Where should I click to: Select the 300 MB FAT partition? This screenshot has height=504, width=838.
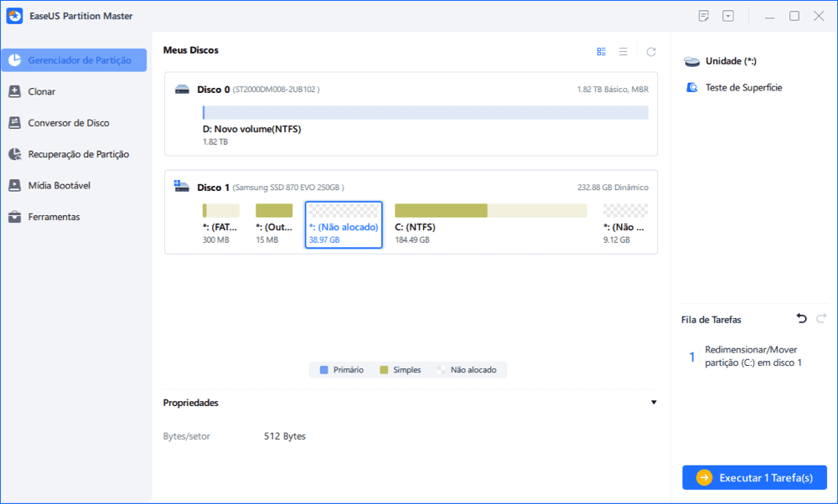[220, 224]
